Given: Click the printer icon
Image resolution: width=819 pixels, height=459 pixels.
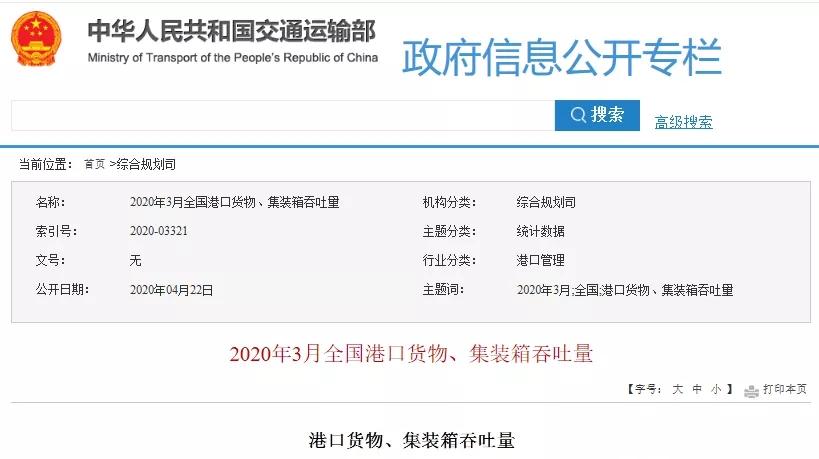Looking at the screenshot, I should pos(751,389).
